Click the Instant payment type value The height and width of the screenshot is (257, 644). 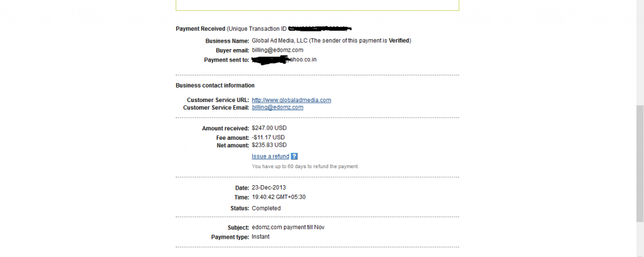click(260, 237)
